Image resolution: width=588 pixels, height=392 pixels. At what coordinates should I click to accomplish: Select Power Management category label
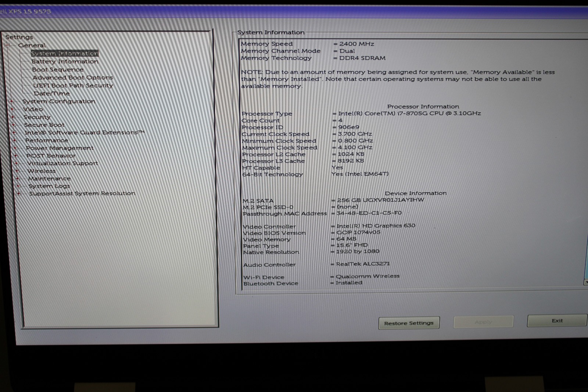coord(60,148)
